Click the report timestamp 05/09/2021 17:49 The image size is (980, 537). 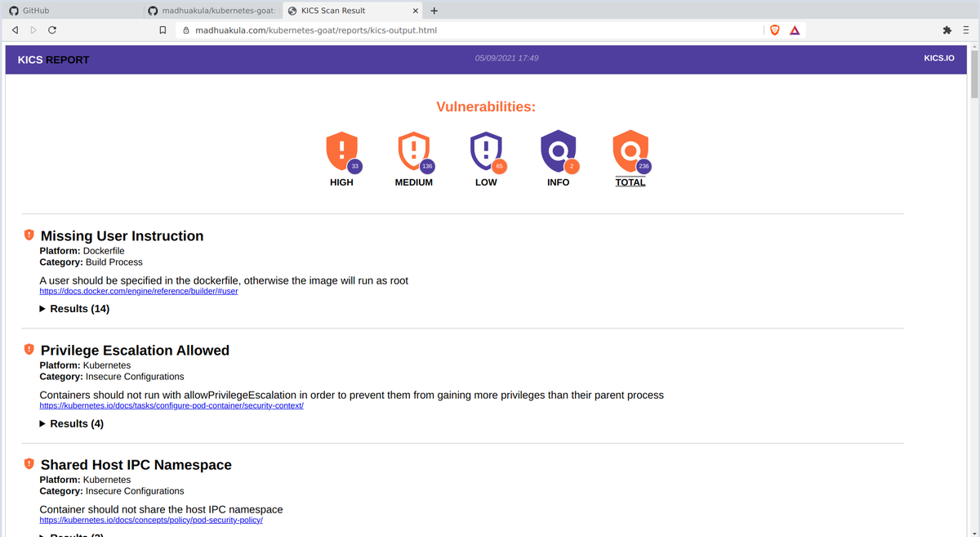(506, 58)
